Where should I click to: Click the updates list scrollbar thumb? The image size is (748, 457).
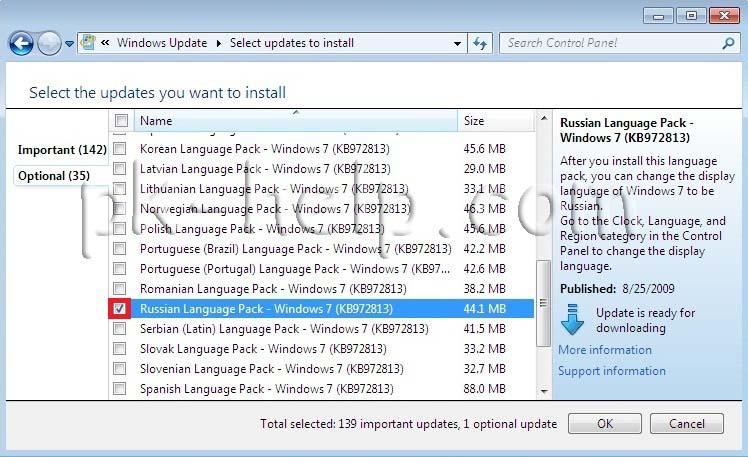click(543, 303)
